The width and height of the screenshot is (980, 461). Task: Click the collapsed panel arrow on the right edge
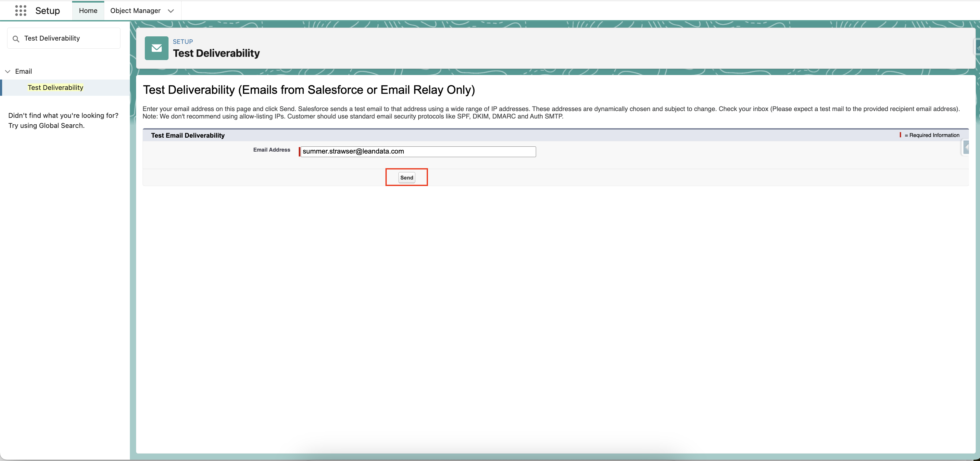(967, 148)
